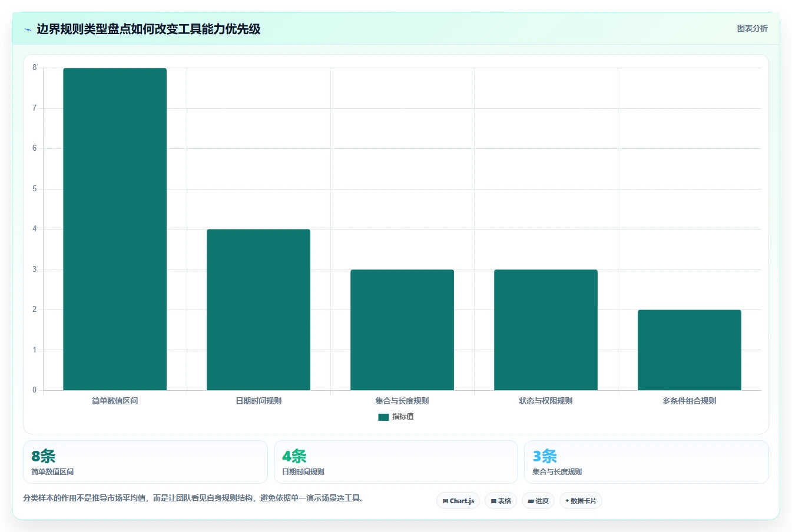Click the 集合与长度规则 x-axis label
792x532 pixels.
click(x=402, y=401)
